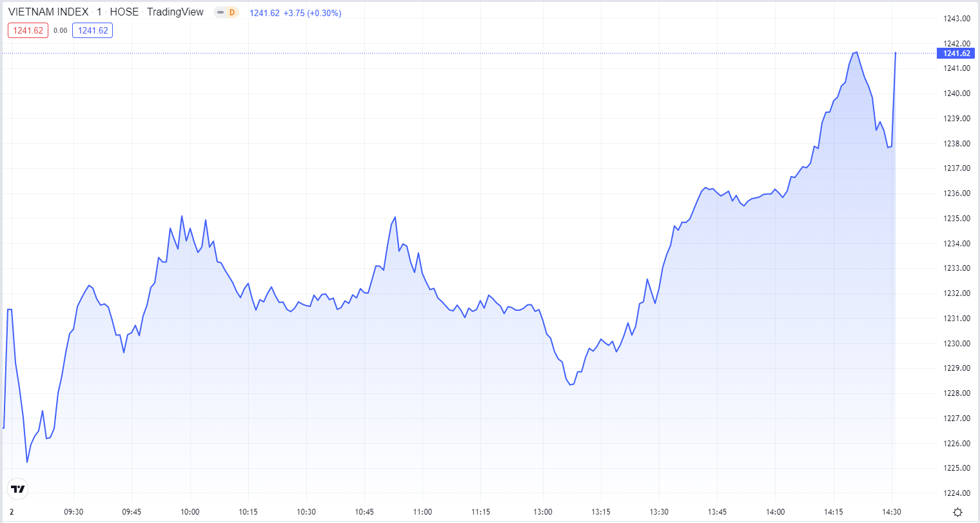The image size is (980, 523).
Task: Click the grey market status dash icon
Action: click(220, 12)
